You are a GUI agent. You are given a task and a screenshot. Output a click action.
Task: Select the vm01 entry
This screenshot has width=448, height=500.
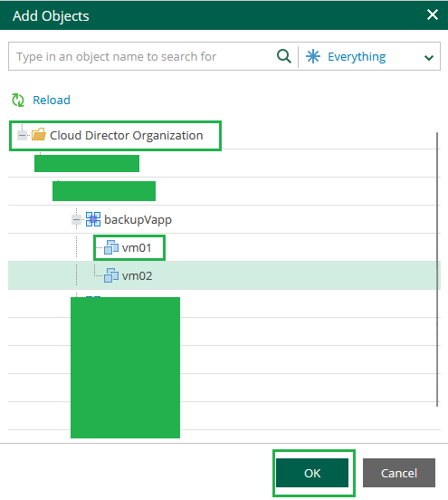[137, 248]
